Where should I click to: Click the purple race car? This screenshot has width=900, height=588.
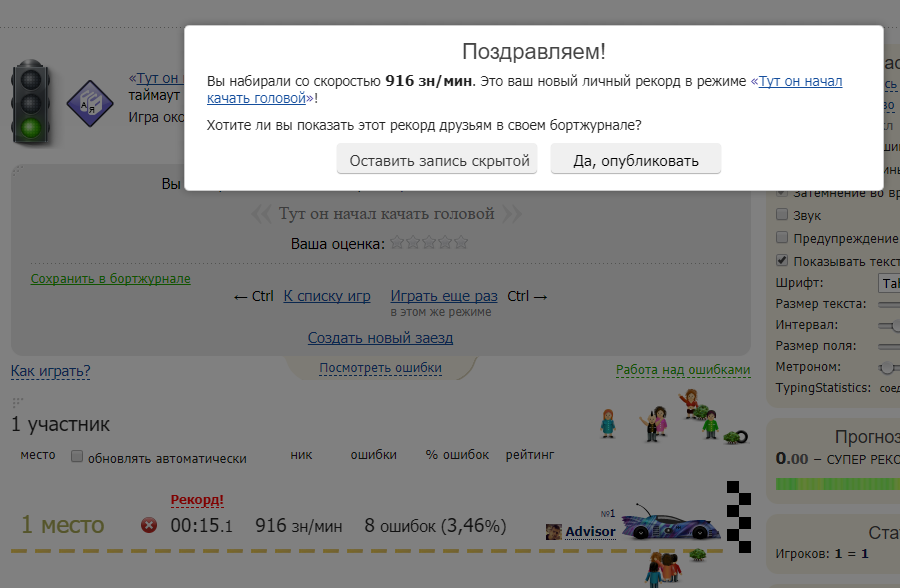(672, 523)
